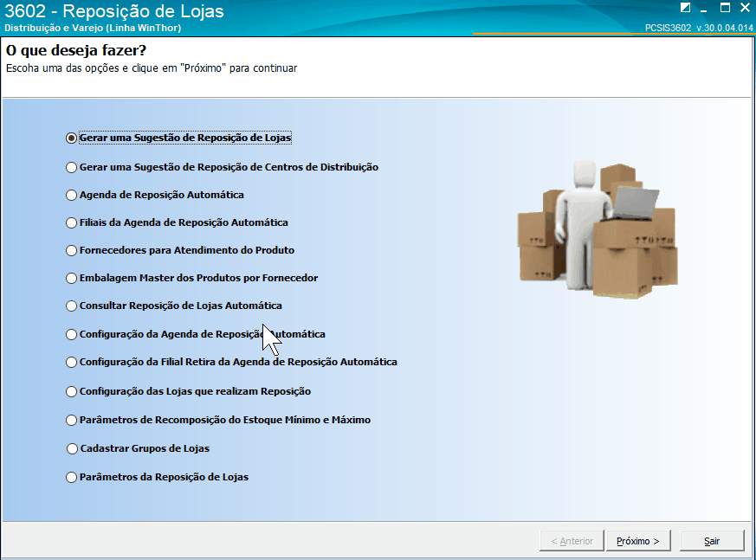Click the heading O que deseja fazer?
The height and width of the screenshot is (560, 756).
point(76,50)
